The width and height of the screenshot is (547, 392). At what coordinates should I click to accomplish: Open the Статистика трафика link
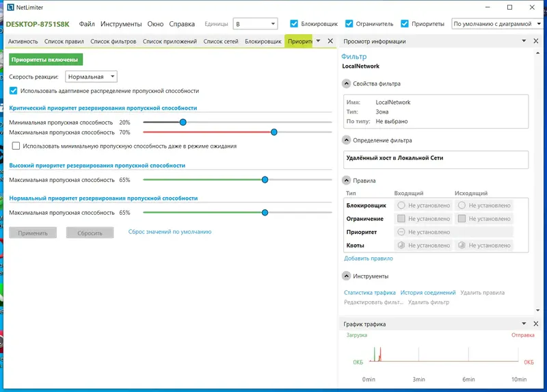click(369, 293)
